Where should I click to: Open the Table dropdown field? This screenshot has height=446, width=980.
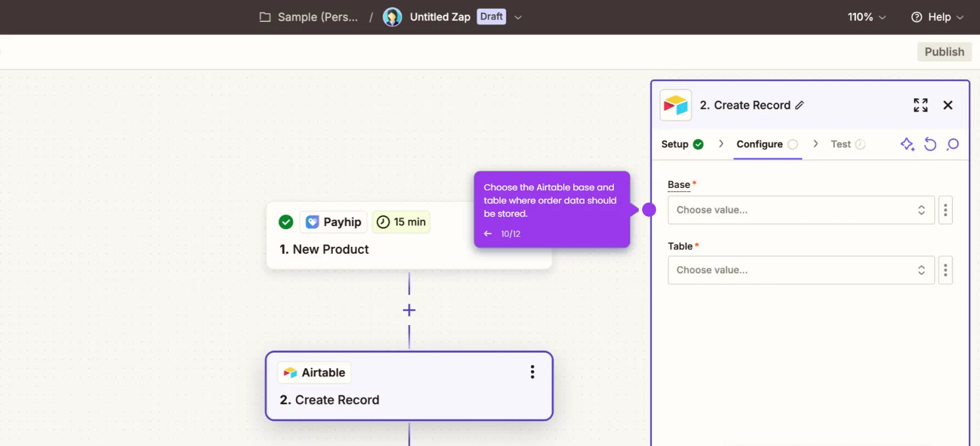pyautogui.click(x=801, y=270)
